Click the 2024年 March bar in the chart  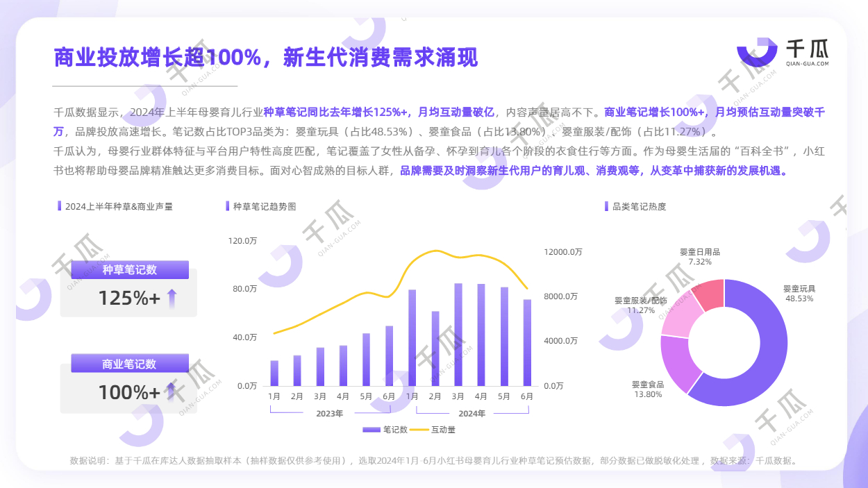[x=458, y=335]
